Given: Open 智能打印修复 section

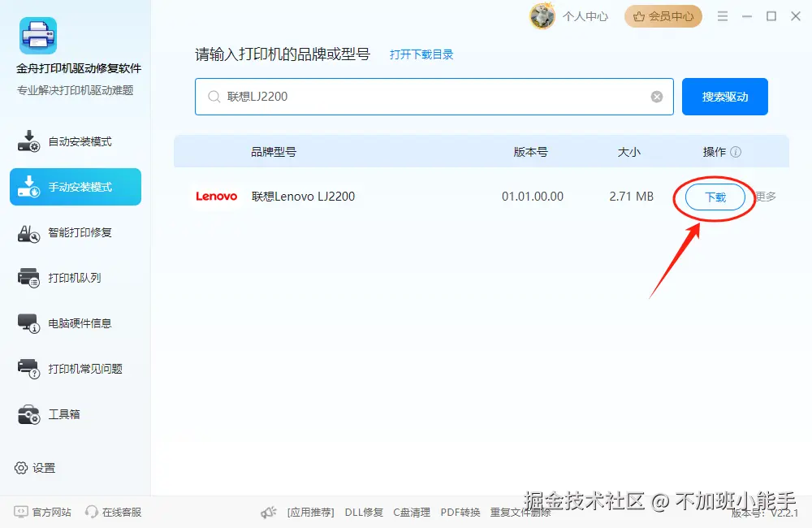Looking at the screenshot, I should click(76, 232).
